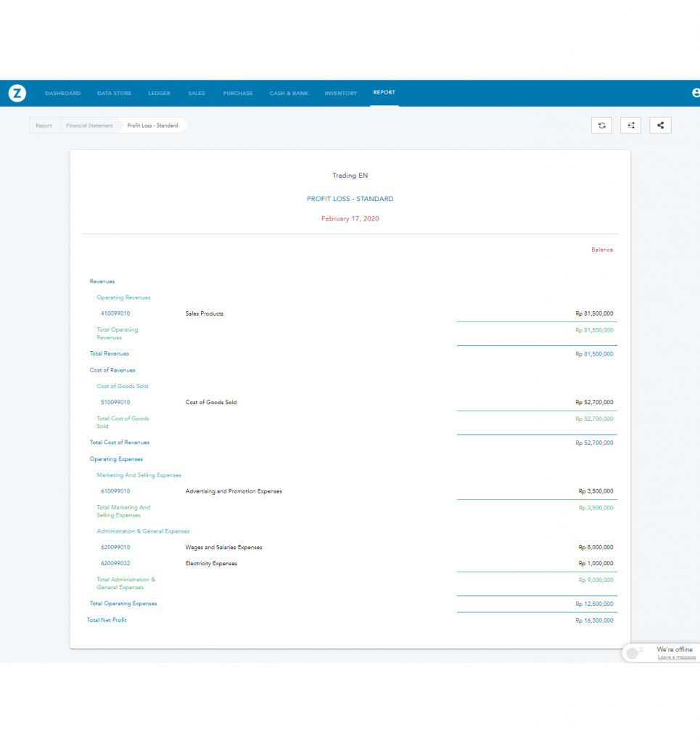Go to the Data Store menu
700x743 pixels.
pos(115,94)
